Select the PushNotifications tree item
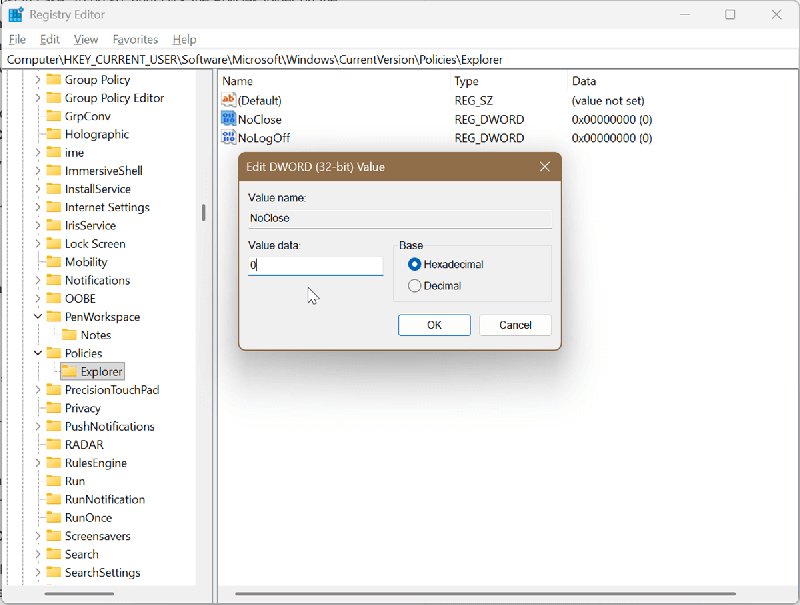This screenshot has width=800, height=605. point(109,426)
